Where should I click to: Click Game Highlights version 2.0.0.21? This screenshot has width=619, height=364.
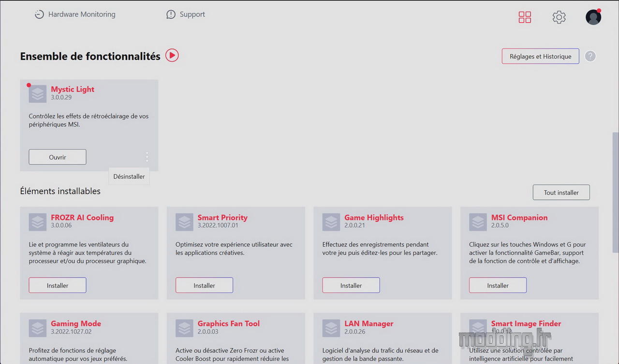point(355,225)
